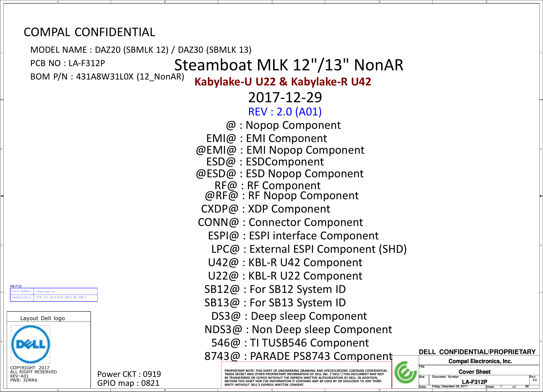
Task: Click the MODEL NAME DAZ20 / DAZ30 line
Action: coord(141,50)
